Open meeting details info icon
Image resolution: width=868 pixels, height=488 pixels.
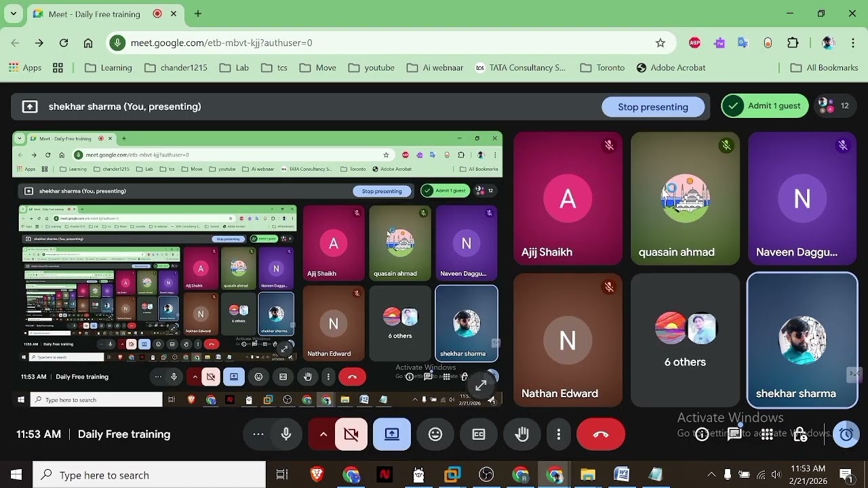(702, 434)
